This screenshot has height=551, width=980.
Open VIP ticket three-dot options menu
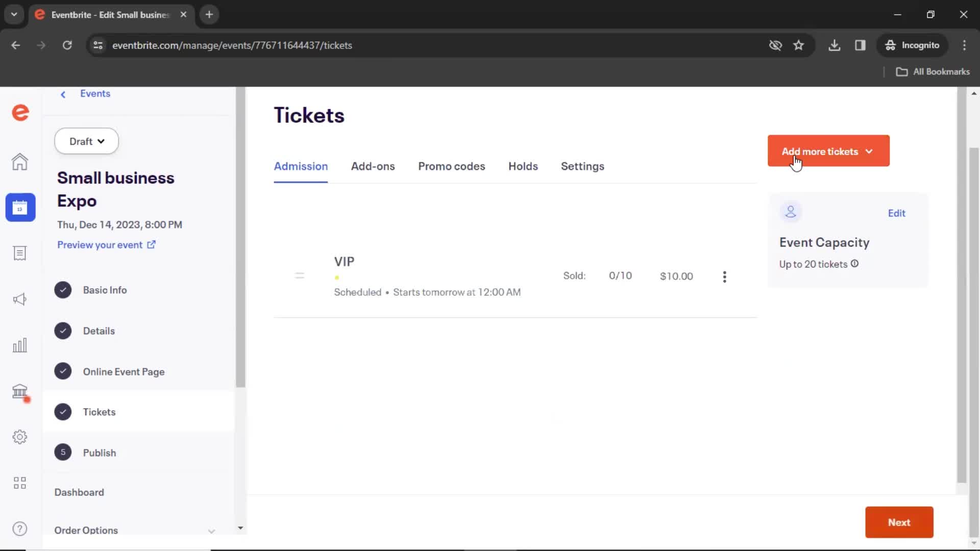[x=724, y=277]
